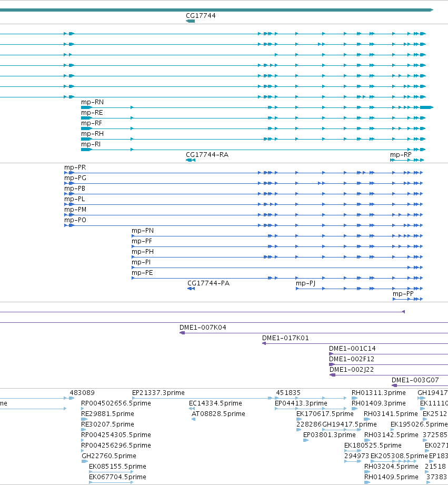Open the mp-PH protein label
This screenshot has height=485, width=448.
(x=143, y=252)
